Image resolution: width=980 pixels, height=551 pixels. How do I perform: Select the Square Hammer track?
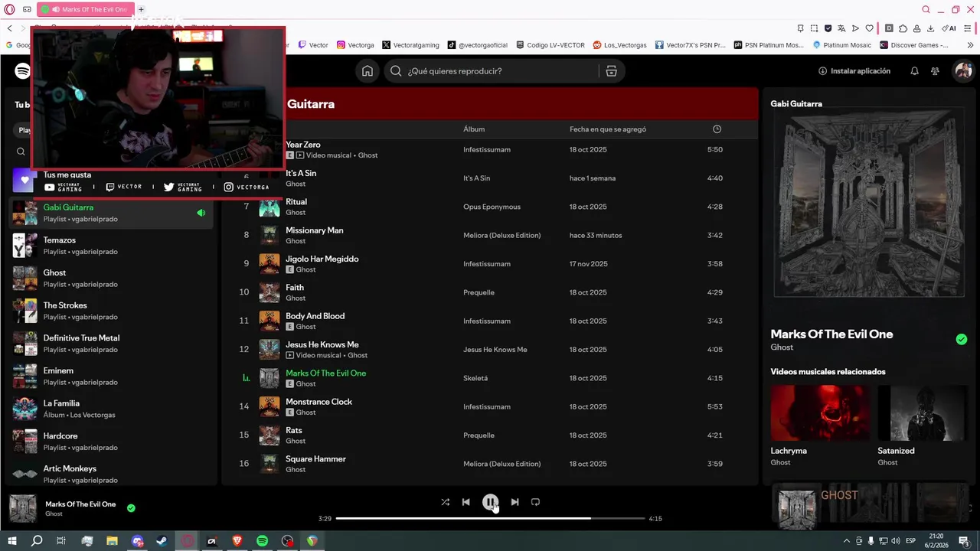(x=490, y=464)
